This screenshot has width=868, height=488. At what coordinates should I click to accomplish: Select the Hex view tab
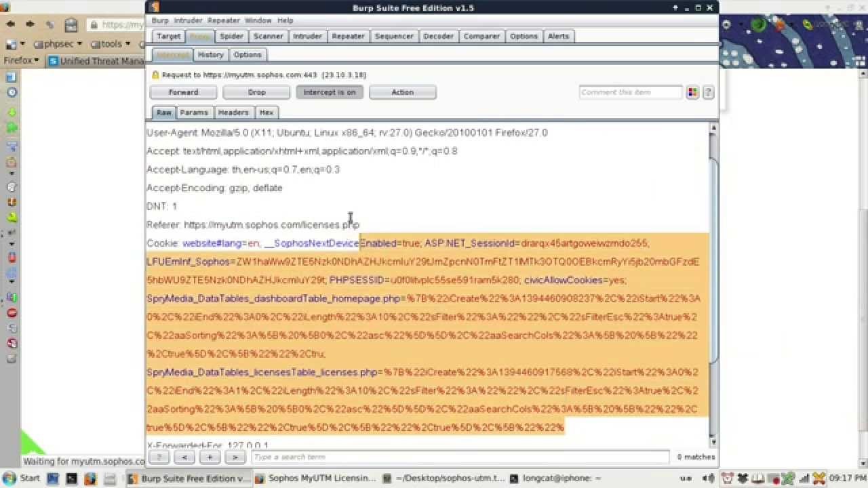point(267,113)
